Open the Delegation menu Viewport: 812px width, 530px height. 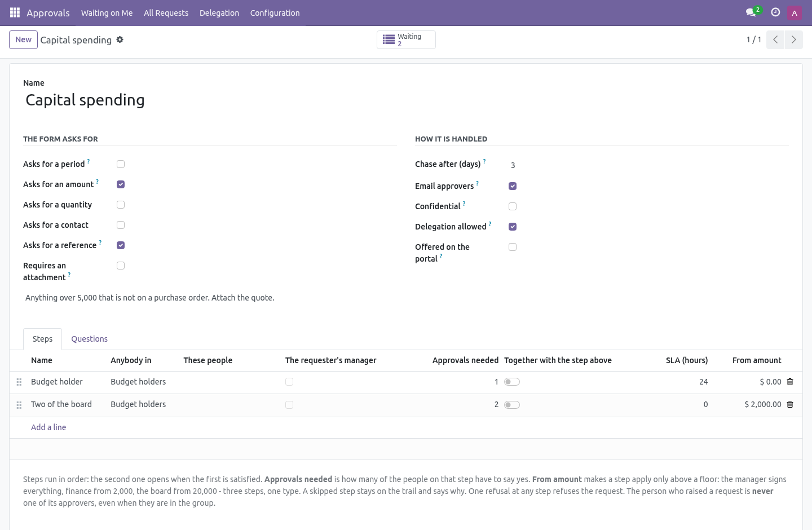tap(219, 12)
